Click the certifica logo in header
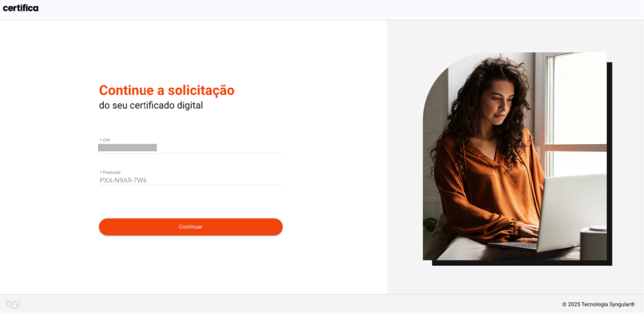This screenshot has height=313, width=644. [21, 8]
